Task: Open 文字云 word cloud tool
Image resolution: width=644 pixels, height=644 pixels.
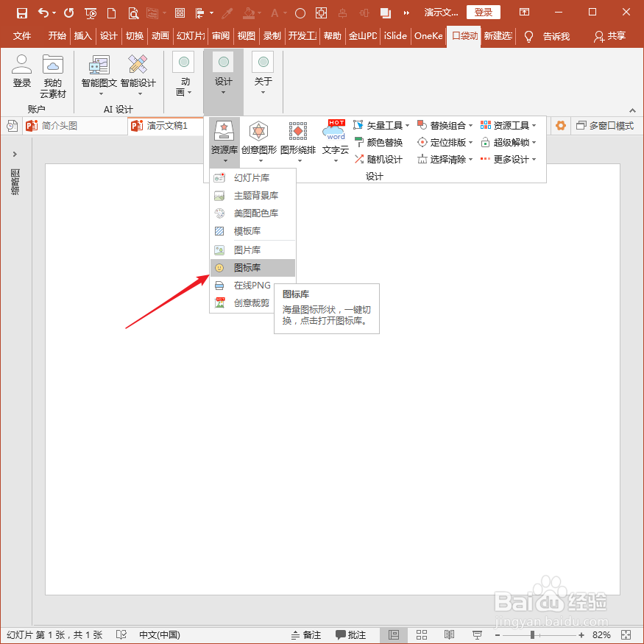Action: (x=336, y=142)
